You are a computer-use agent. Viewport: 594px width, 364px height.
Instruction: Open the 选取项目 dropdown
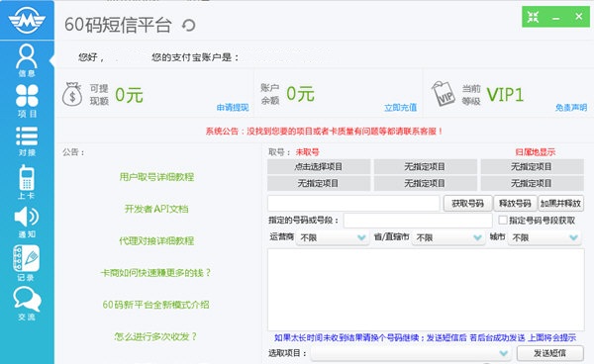pyautogui.click(x=411, y=353)
